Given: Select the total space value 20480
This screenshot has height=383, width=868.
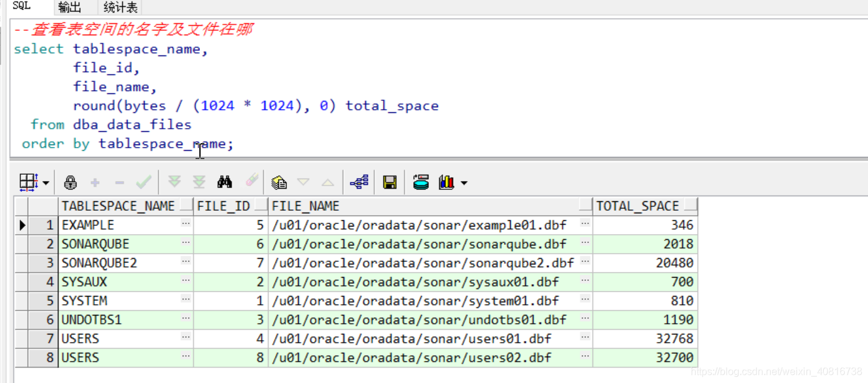Looking at the screenshot, I should coord(645,262).
